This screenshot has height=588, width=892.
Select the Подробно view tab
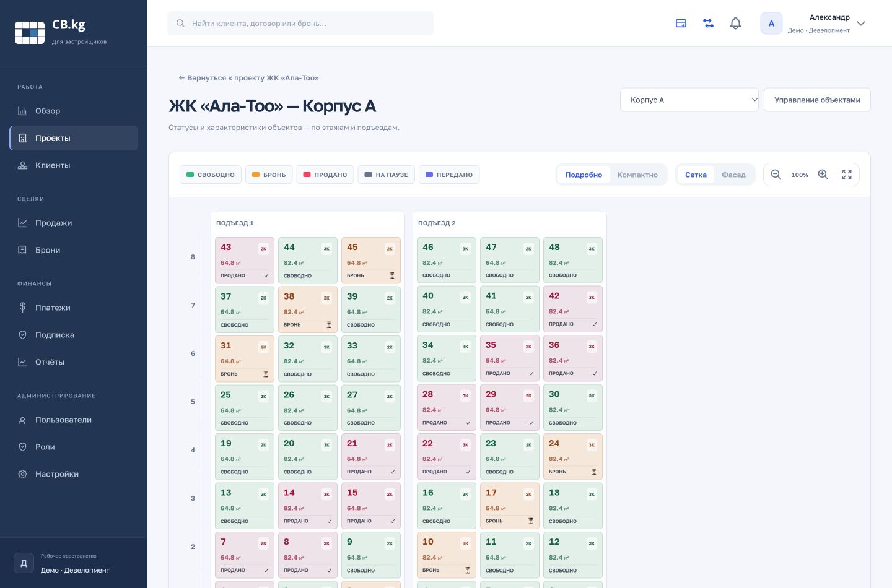(584, 175)
